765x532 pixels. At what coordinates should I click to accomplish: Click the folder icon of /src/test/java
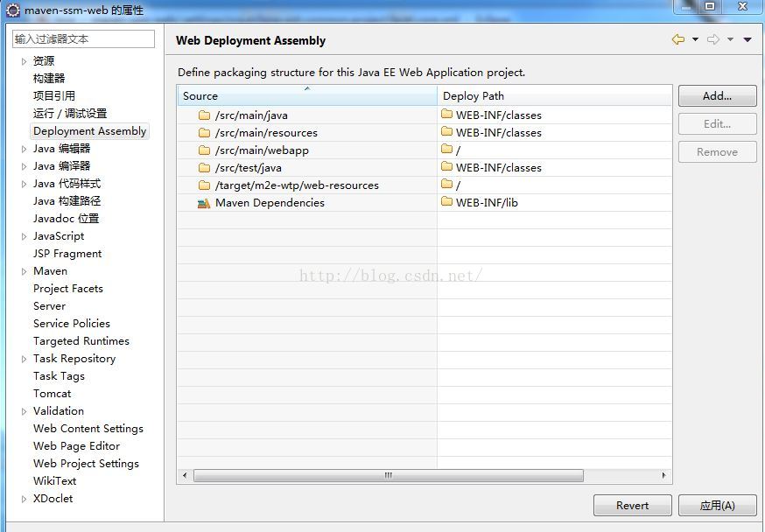[205, 168]
